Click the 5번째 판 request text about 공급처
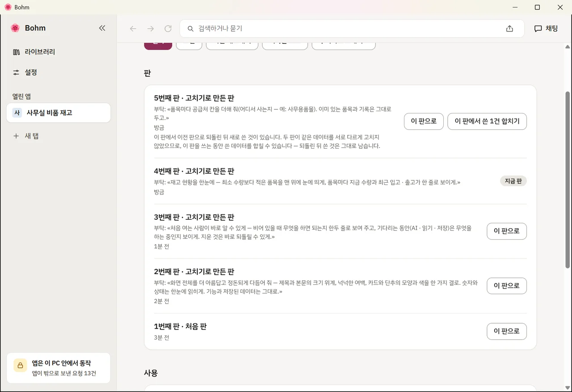The height and width of the screenshot is (392, 572). coord(273,113)
